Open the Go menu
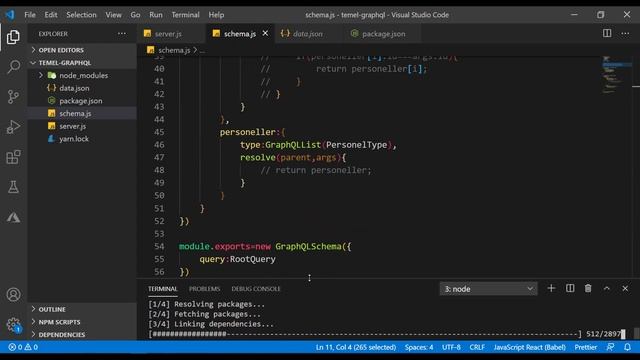 (x=135, y=15)
